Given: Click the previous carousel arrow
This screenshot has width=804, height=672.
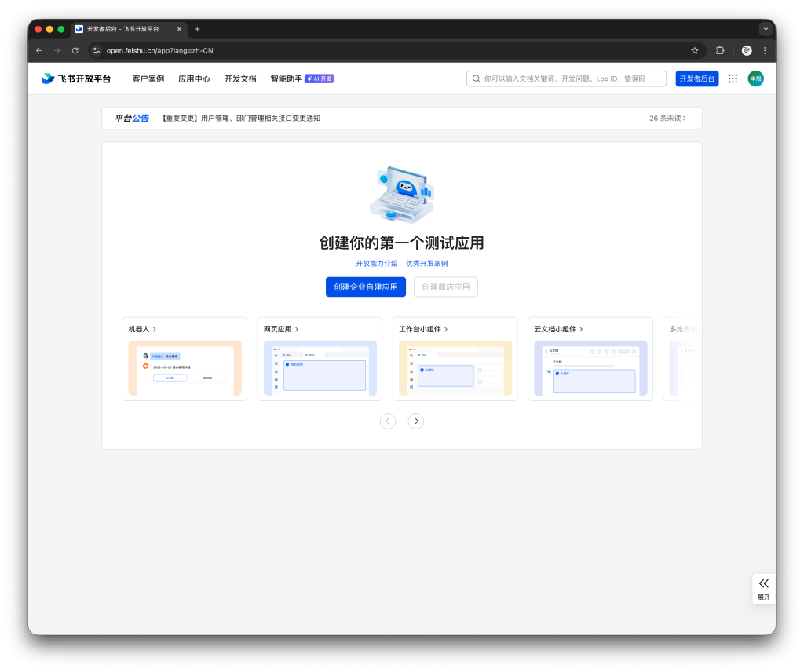Looking at the screenshot, I should 388,421.
